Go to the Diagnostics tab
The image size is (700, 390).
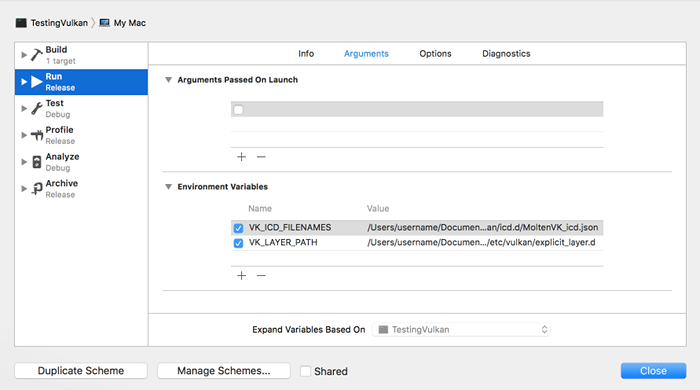click(x=506, y=54)
